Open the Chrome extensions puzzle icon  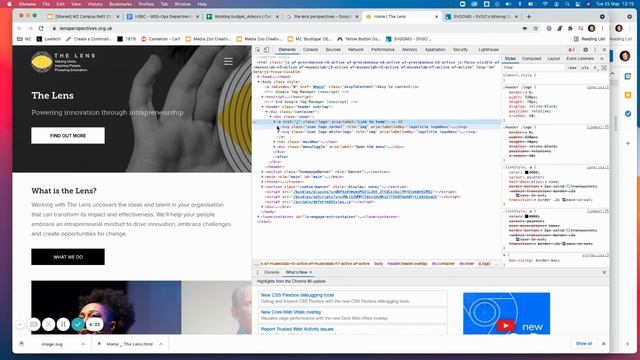click(x=570, y=28)
